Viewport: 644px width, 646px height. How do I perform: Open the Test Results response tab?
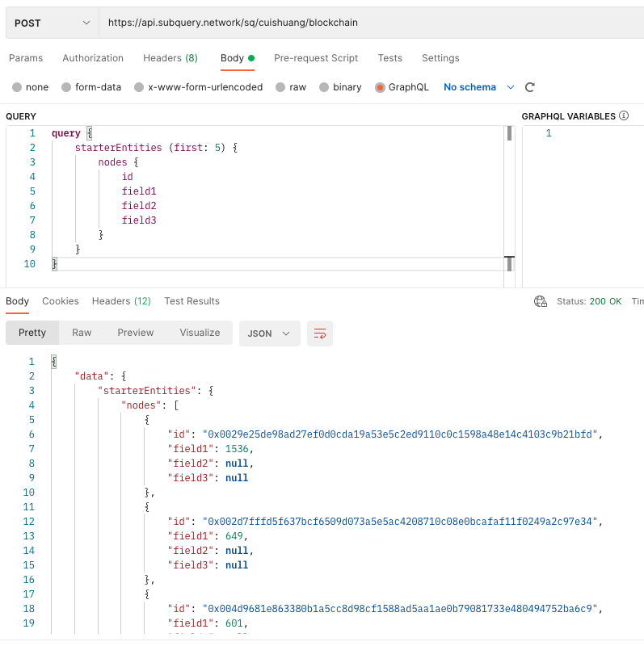(x=192, y=301)
